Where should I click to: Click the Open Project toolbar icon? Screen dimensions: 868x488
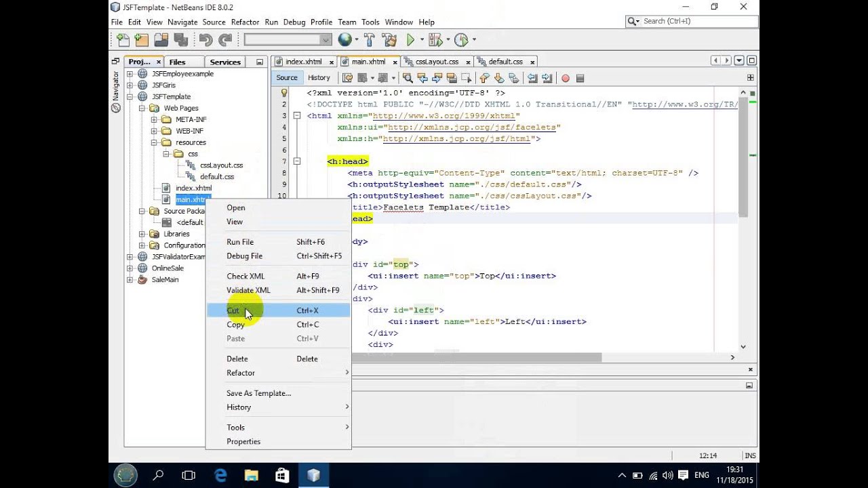161,40
